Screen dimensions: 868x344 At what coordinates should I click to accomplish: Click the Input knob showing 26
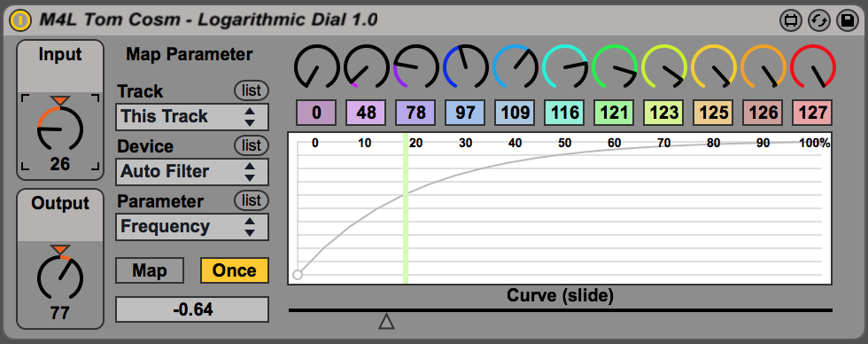coord(60,129)
